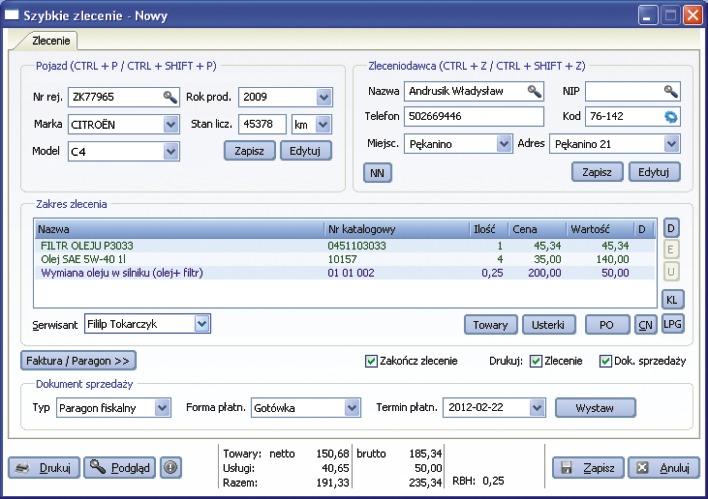708x499 pixels.
Task: Click the Anuluj button
Action: pyautogui.click(x=664, y=468)
